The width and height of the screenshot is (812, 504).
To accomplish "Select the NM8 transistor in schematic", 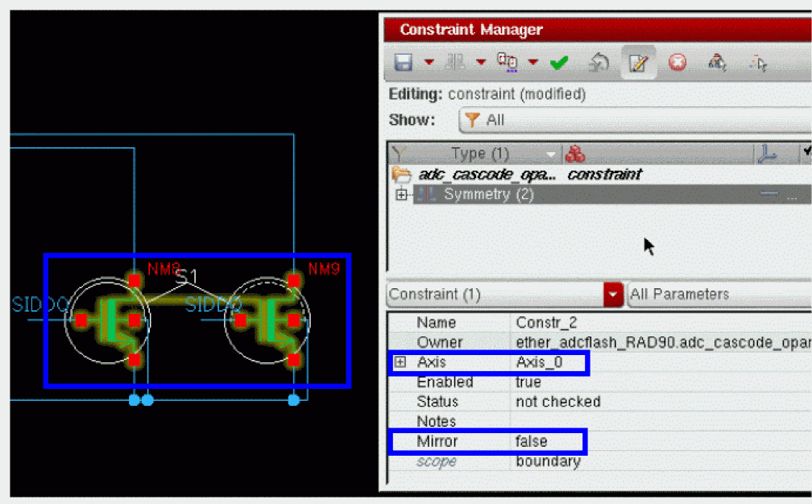I will (x=108, y=320).
